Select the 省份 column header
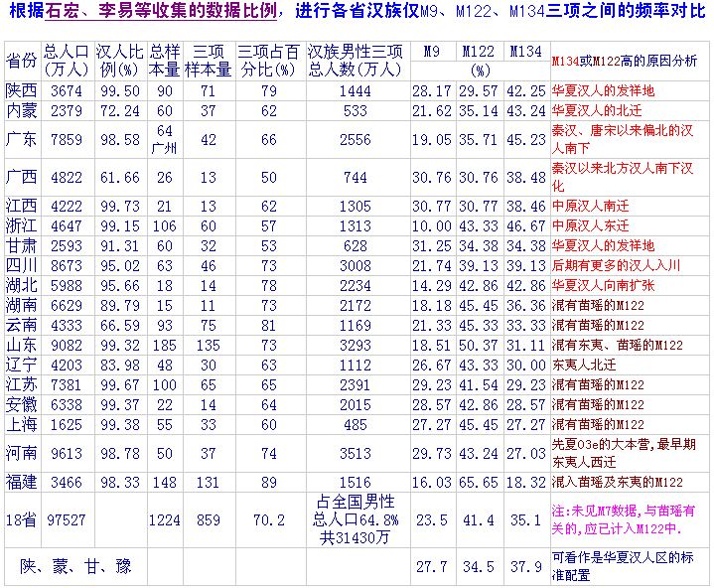Screen dimensions: 714x588 22,61
